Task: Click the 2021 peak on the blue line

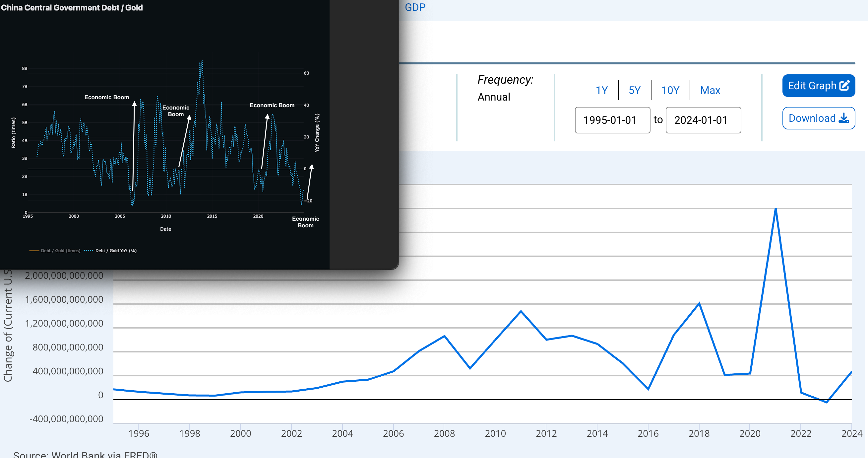Action: [775, 209]
